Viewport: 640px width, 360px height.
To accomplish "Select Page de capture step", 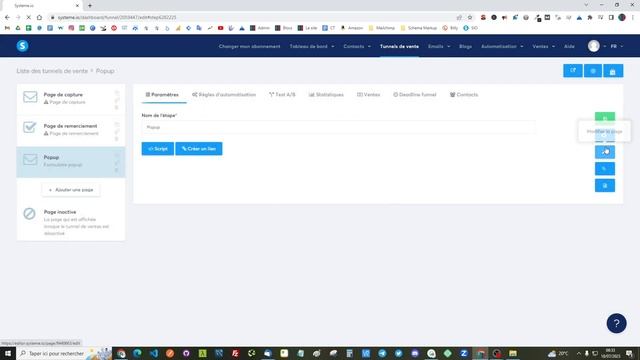I will coord(71,99).
